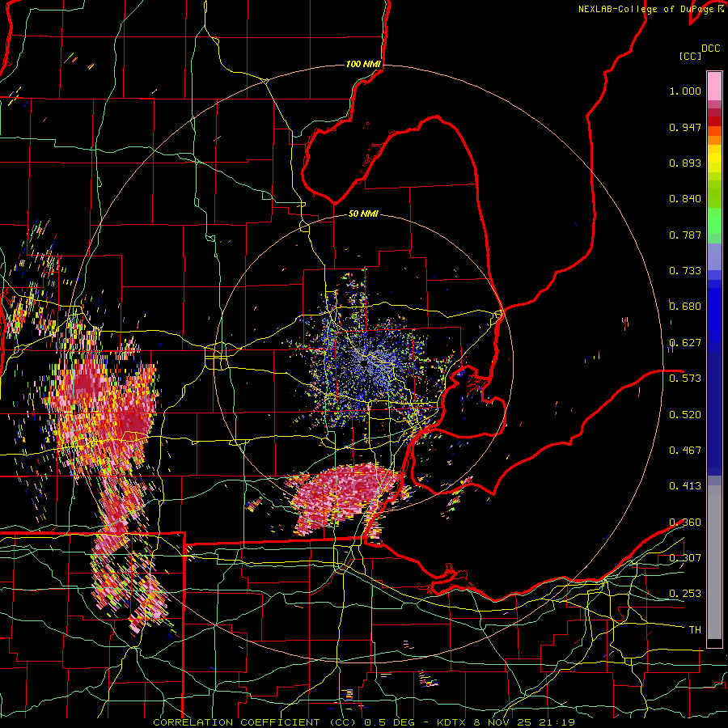Select the 1.000 scale value

(x=685, y=91)
